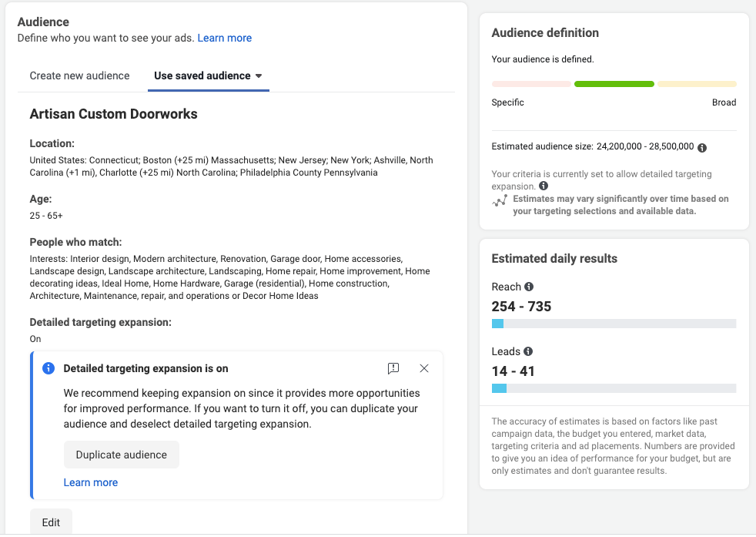756x537 pixels.
Task: Open info tooltip beside estimated audience size
Action: tap(701, 146)
